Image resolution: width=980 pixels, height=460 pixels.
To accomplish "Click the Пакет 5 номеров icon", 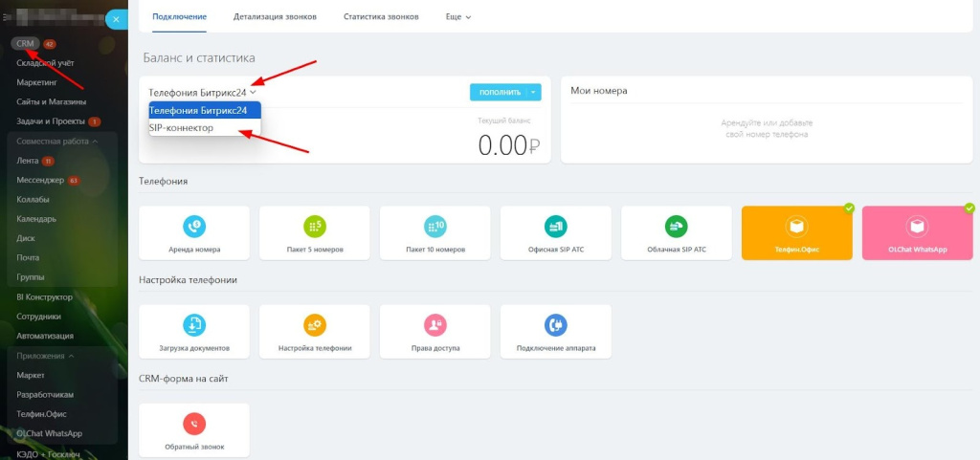I will [315, 226].
